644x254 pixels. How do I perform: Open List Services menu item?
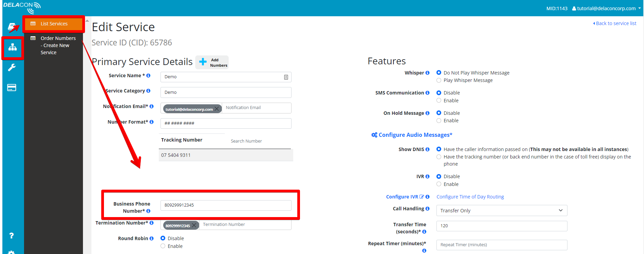click(53, 24)
